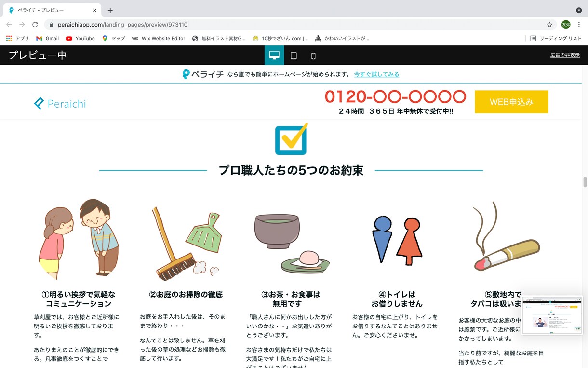Click the 今すぐ試してみる link
588x368 pixels.
click(376, 74)
